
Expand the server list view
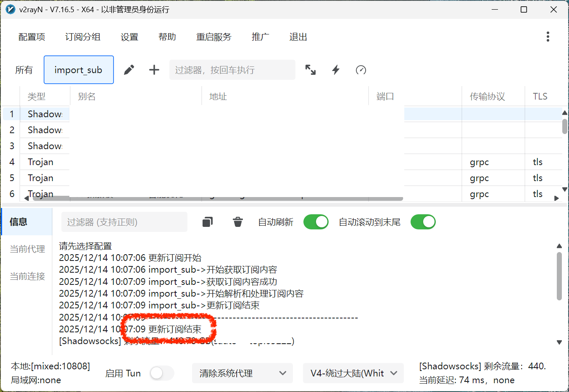[311, 70]
